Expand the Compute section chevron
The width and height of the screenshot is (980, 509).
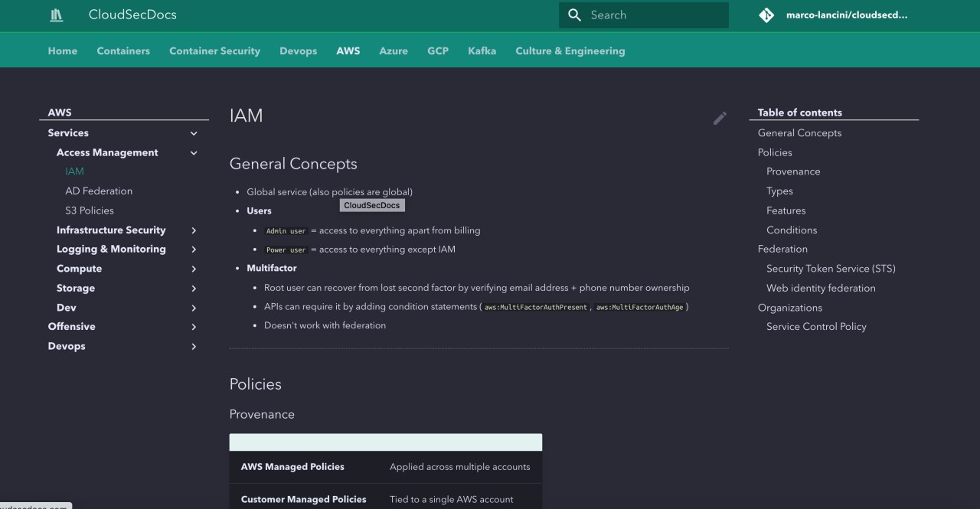[194, 269]
